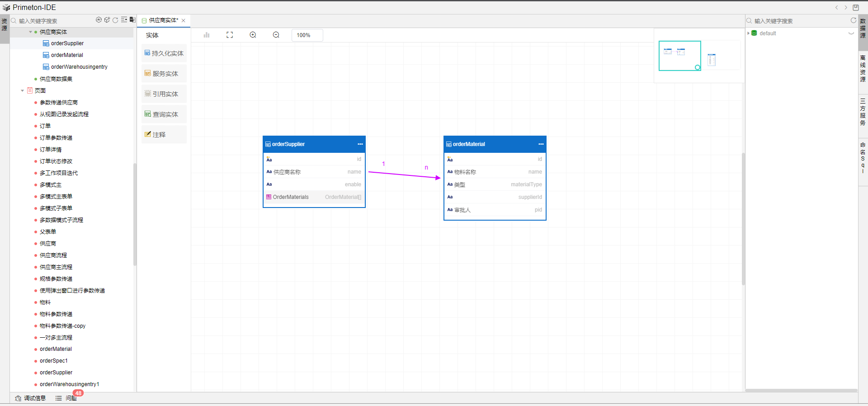Click the fit-to-screen icon in canvas toolbar
This screenshot has width=868, height=406.
point(230,35)
